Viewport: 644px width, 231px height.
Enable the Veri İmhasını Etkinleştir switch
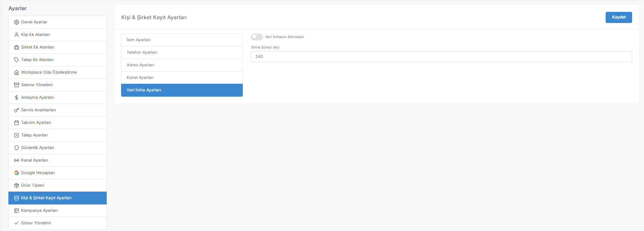pos(257,37)
